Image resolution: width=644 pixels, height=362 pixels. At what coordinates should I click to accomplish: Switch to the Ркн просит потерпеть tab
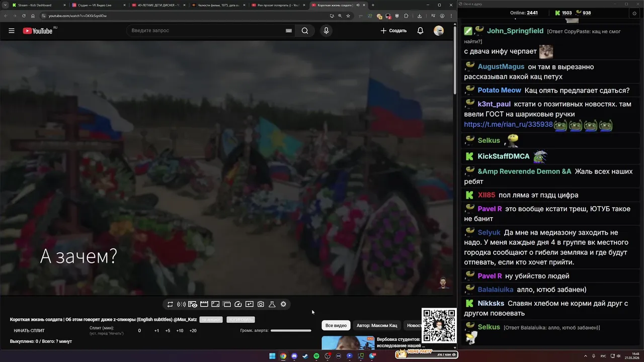[x=278, y=5]
